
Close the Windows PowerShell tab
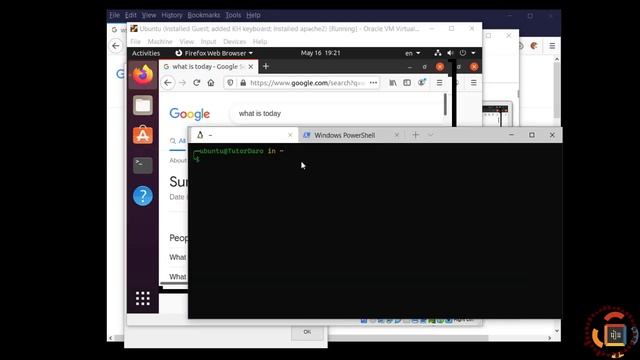point(396,135)
